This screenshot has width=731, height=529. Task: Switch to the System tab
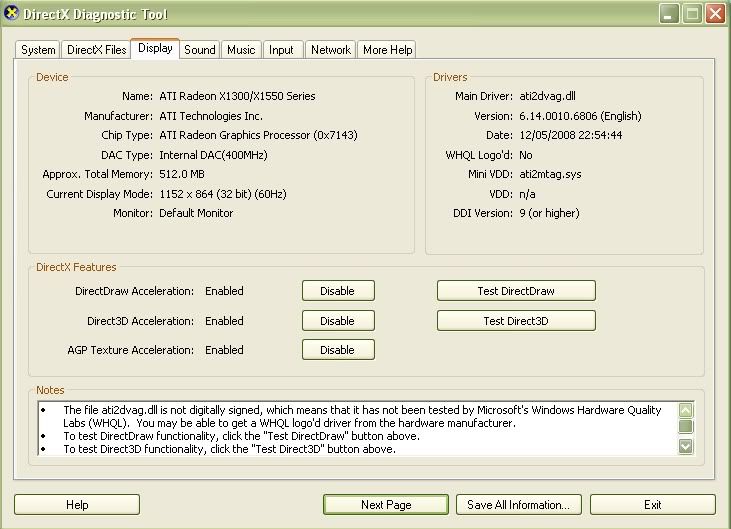pyautogui.click(x=38, y=49)
